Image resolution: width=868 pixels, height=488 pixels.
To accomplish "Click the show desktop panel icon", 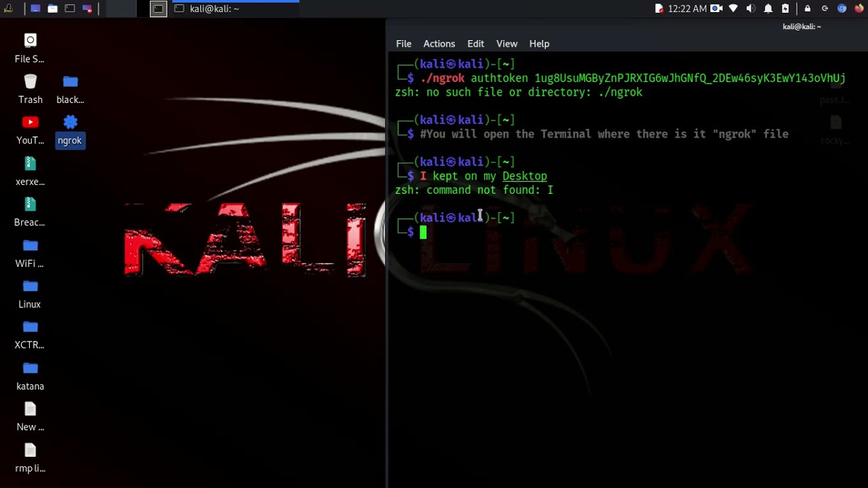I will coord(35,9).
